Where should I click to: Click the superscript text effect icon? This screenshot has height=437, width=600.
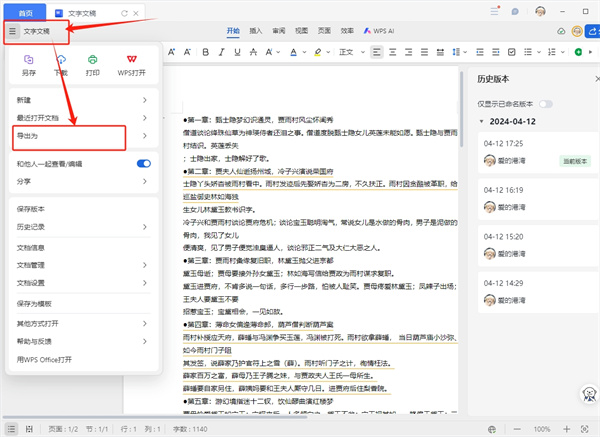269,52
